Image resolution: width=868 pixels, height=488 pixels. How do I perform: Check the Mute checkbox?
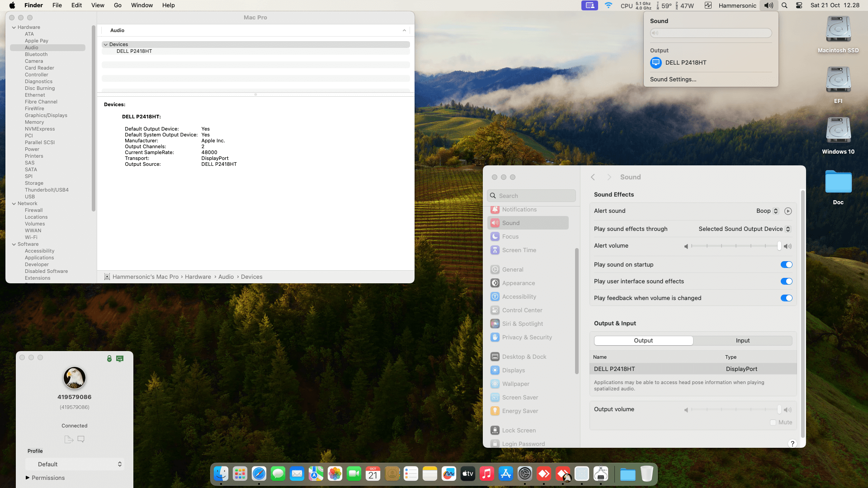[x=773, y=422]
